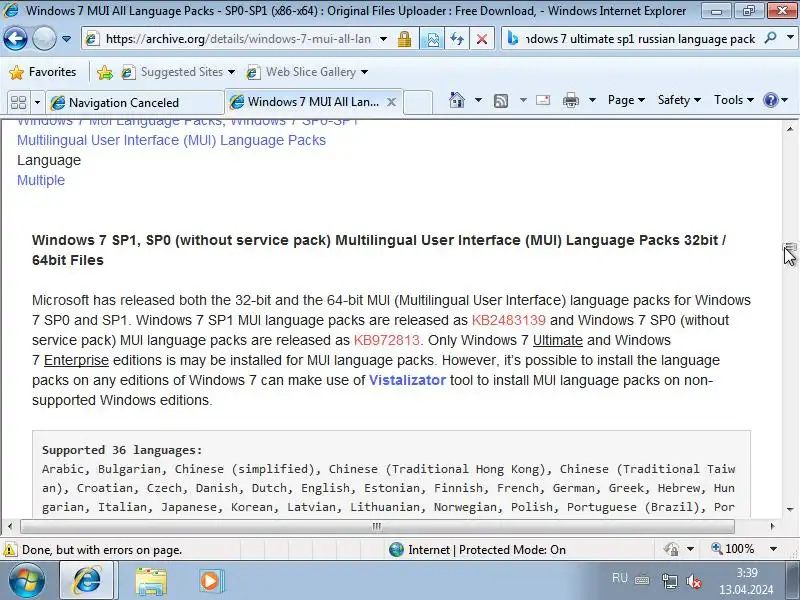Click the Internet Explorer taskbar icon
The height and width of the screenshot is (600, 800).
87,581
